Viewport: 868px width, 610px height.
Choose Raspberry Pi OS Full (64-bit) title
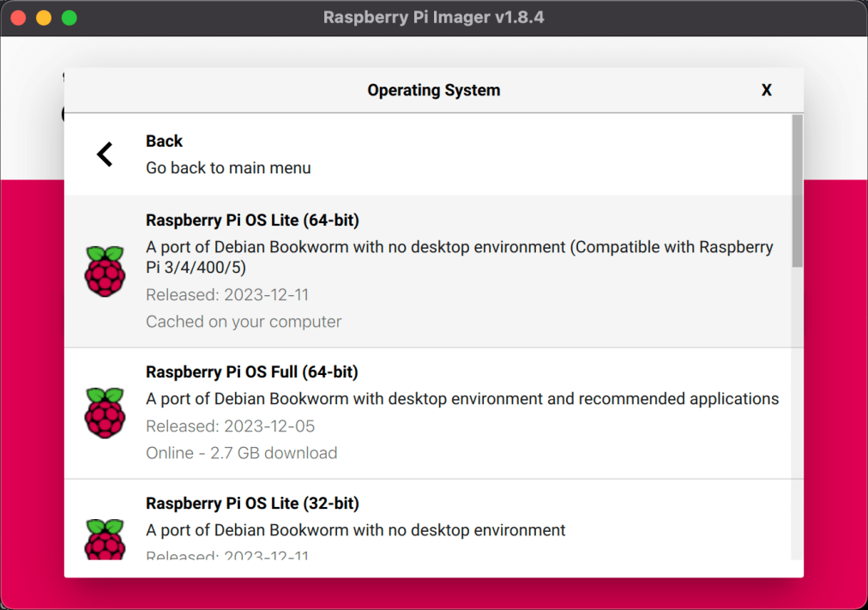pyautogui.click(x=252, y=371)
